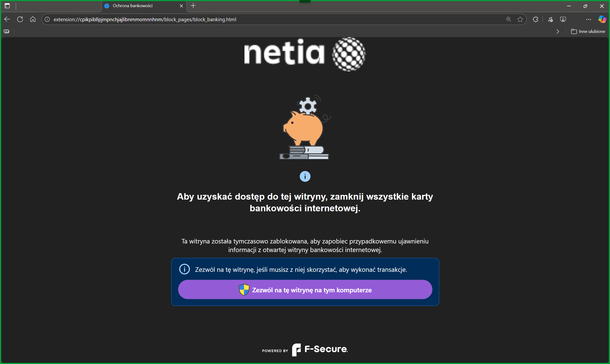Open the tab actions menu icon
The width and height of the screenshot is (610, 364).
tap(7, 6)
